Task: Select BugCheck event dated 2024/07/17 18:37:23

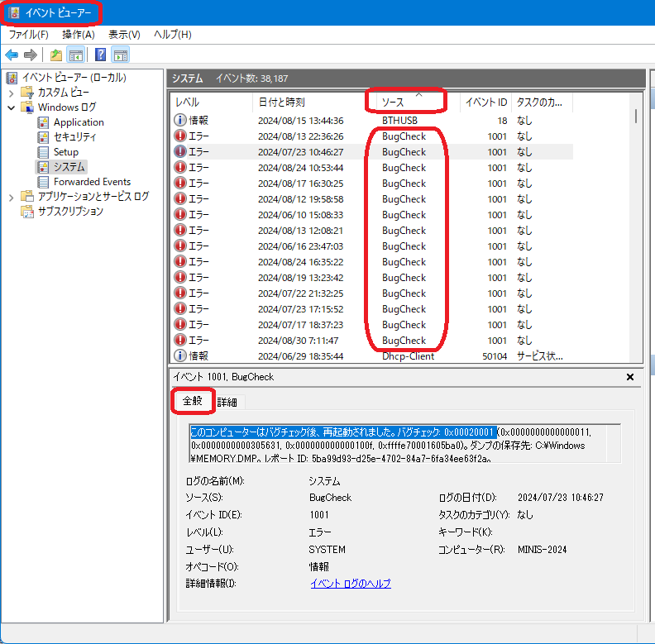Action: point(372,325)
